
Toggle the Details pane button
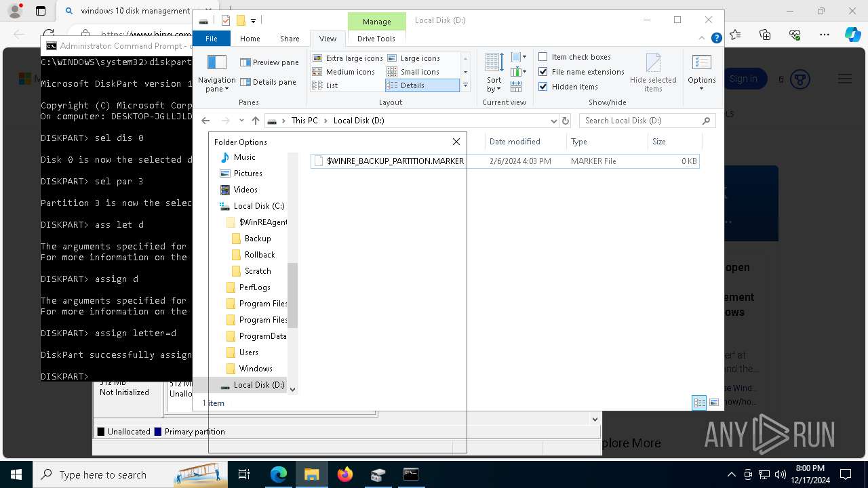(269, 82)
